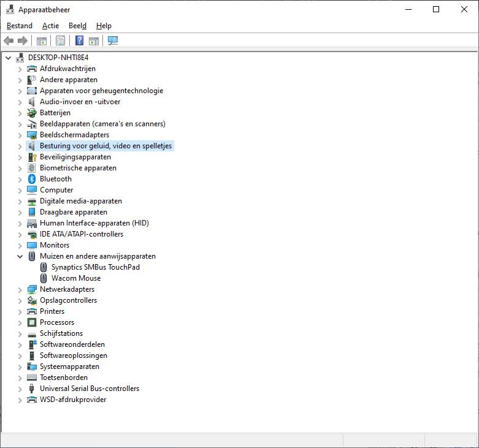Click the Properties toolbar icon
Screen dimensions: 479x448
(60, 41)
